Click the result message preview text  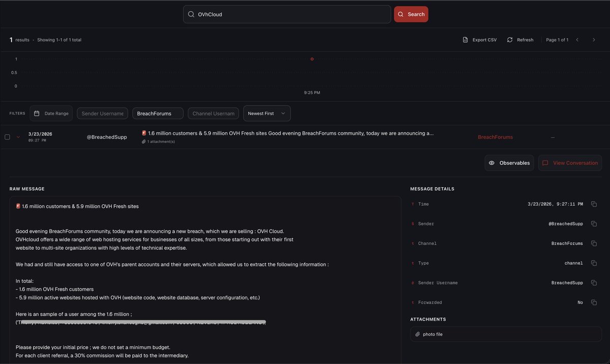287,133
